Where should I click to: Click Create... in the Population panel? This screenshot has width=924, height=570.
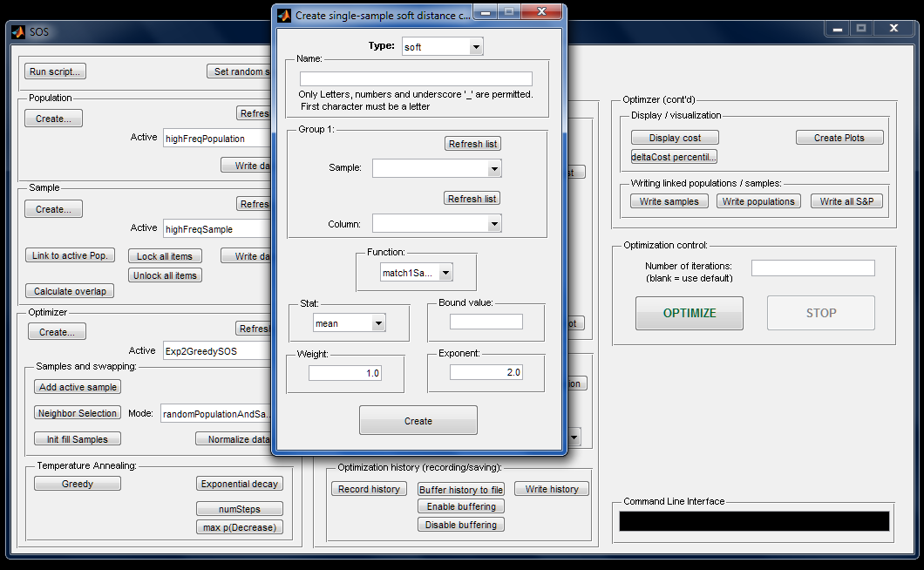54,119
